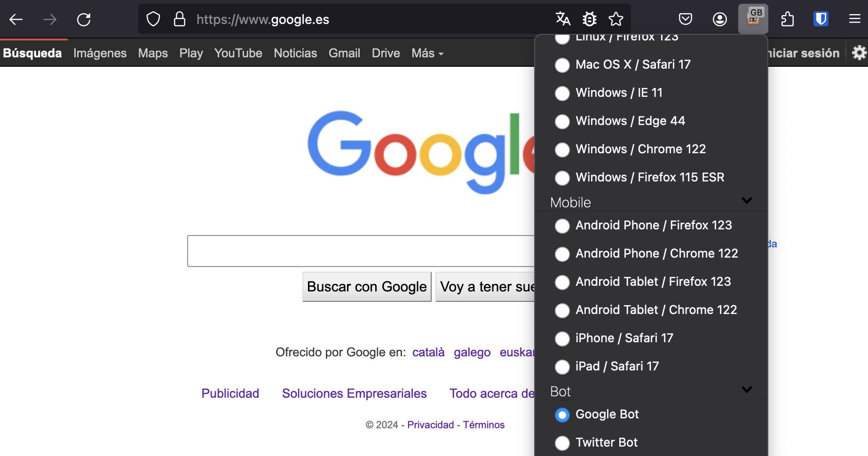
Task: Open the Extensions puzzle icon
Action: tap(788, 19)
